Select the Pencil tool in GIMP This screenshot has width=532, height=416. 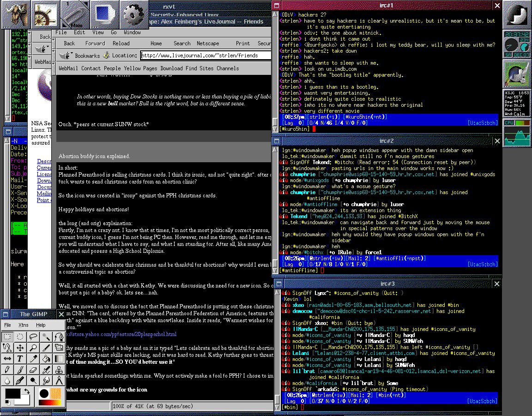(7, 369)
